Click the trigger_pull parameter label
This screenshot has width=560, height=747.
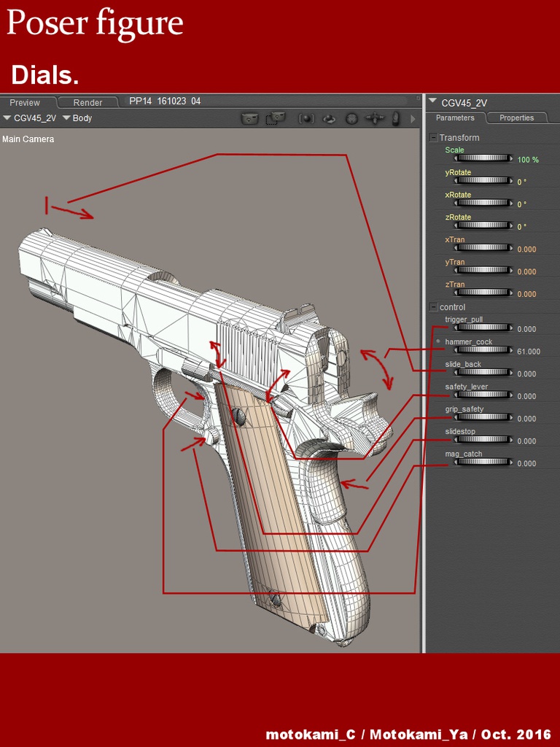point(464,320)
